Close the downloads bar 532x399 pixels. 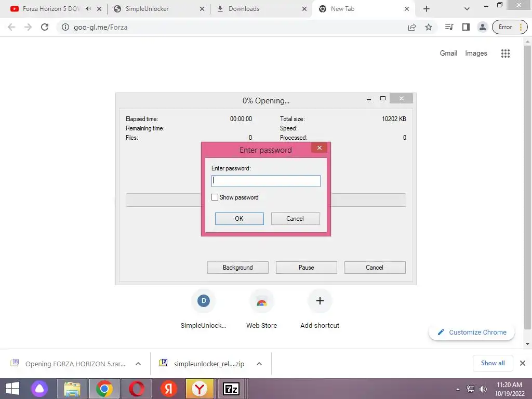tap(523, 363)
